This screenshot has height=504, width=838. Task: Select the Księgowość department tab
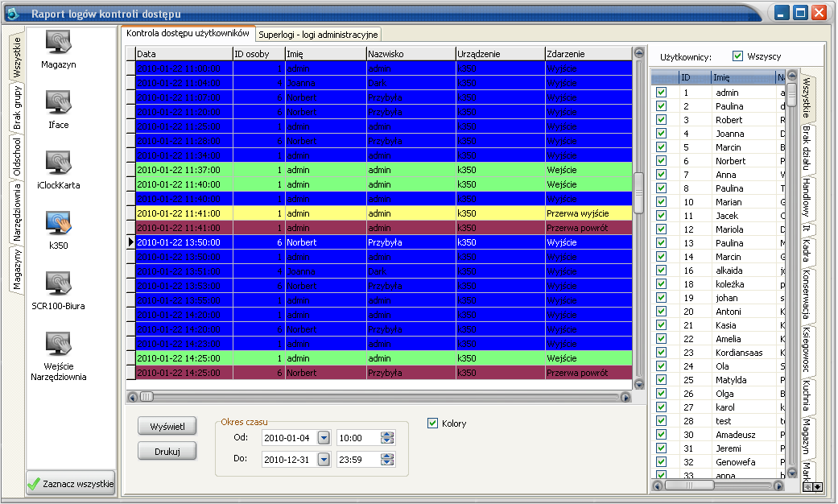(807, 350)
